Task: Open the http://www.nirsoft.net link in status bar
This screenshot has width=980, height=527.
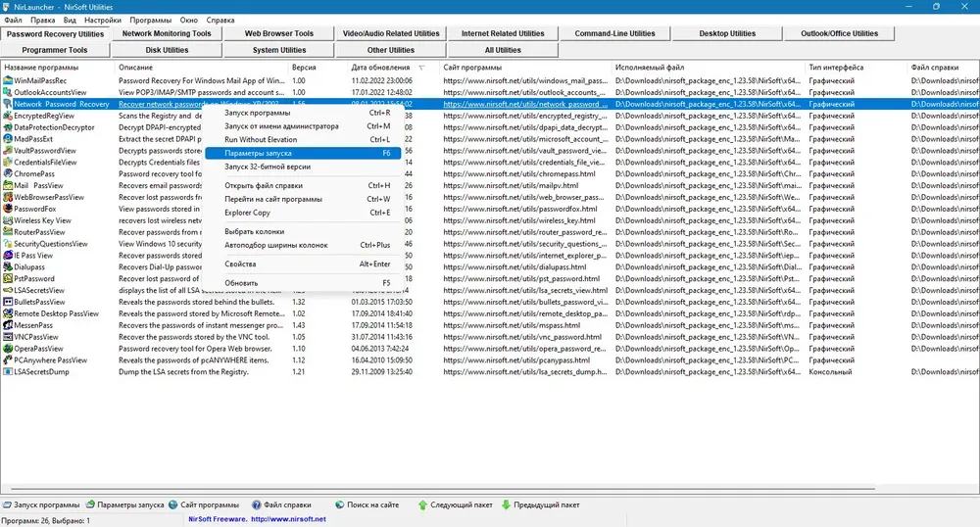Action: point(288,519)
